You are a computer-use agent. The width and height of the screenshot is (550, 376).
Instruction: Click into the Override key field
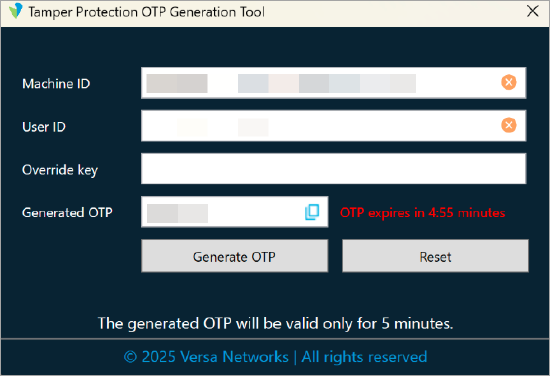click(x=333, y=169)
